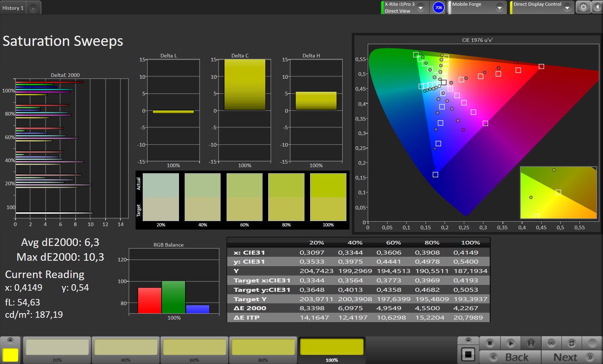
Task: Open settings with the gear icon
Action: click(583, 7)
